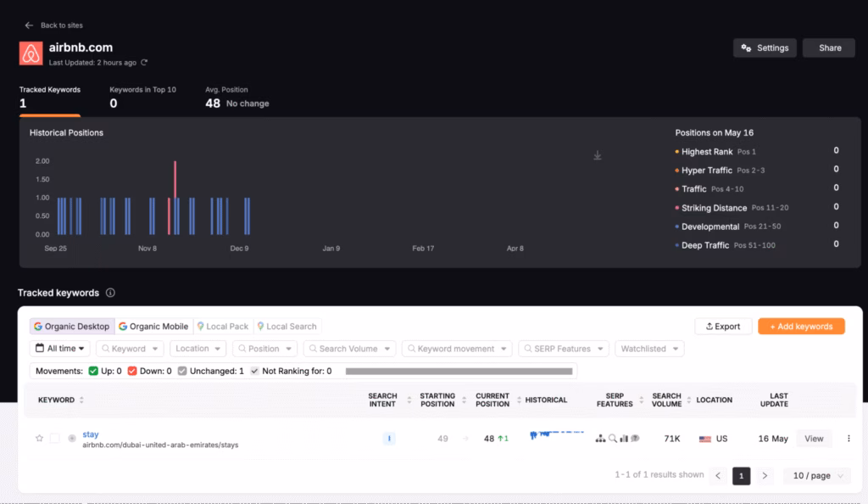The width and height of the screenshot is (868, 504).
Task: Go to next results page arrow
Action: [x=765, y=476]
